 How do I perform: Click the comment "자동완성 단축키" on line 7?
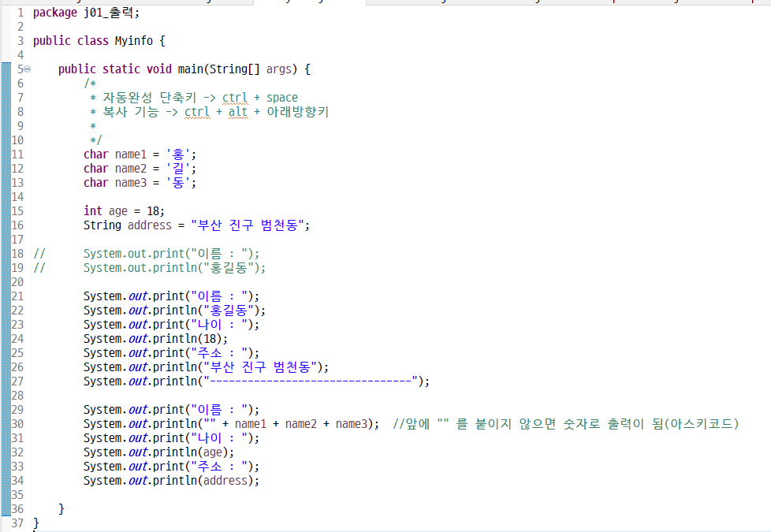pyautogui.click(x=150, y=98)
